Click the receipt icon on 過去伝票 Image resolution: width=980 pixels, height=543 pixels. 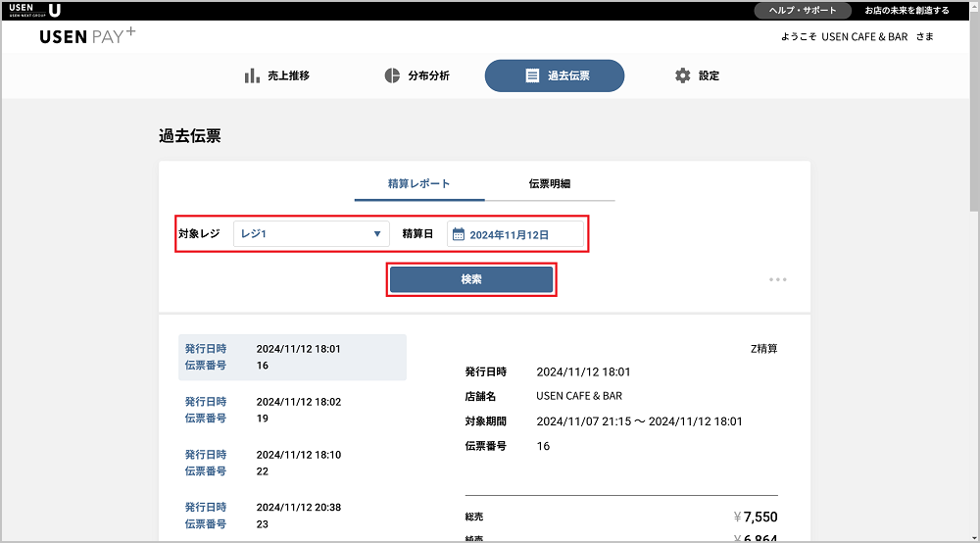pyautogui.click(x=532, y=75)
